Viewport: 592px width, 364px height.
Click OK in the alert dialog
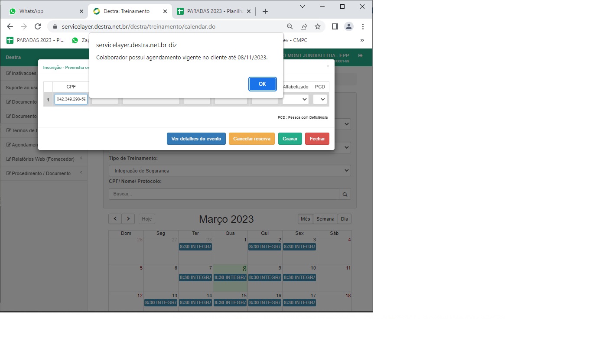(262, 84)
